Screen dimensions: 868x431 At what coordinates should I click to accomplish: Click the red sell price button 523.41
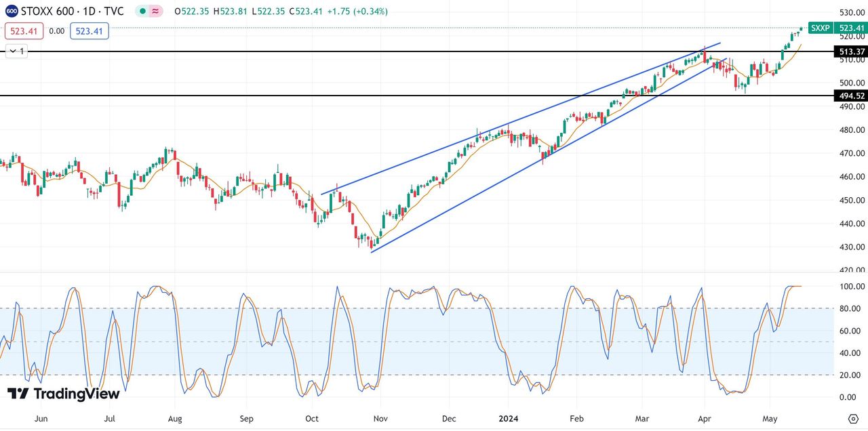[24, 30]
